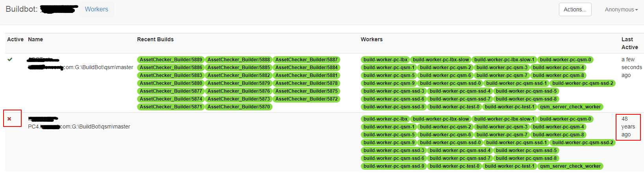The image size is (644, 176).
Task: Go to build AssetChecker_Builder/5874
Action: [x=171, y=99]
